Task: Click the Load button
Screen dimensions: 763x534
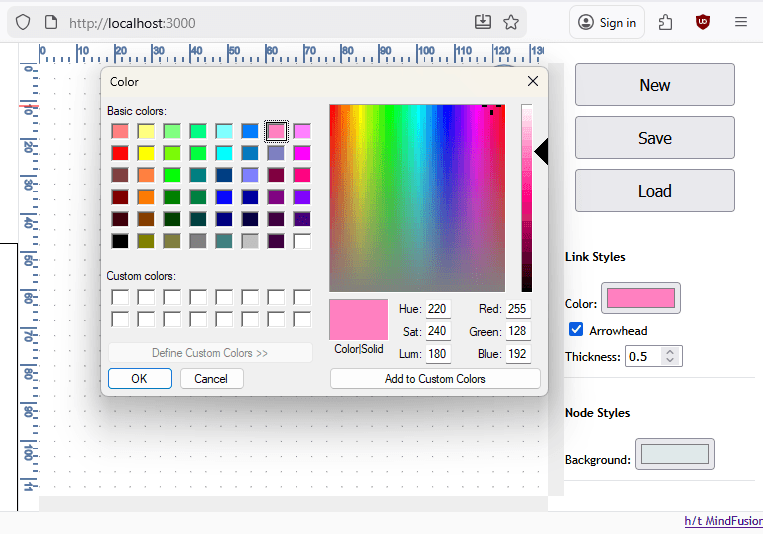Action: [x=654, y=191]
